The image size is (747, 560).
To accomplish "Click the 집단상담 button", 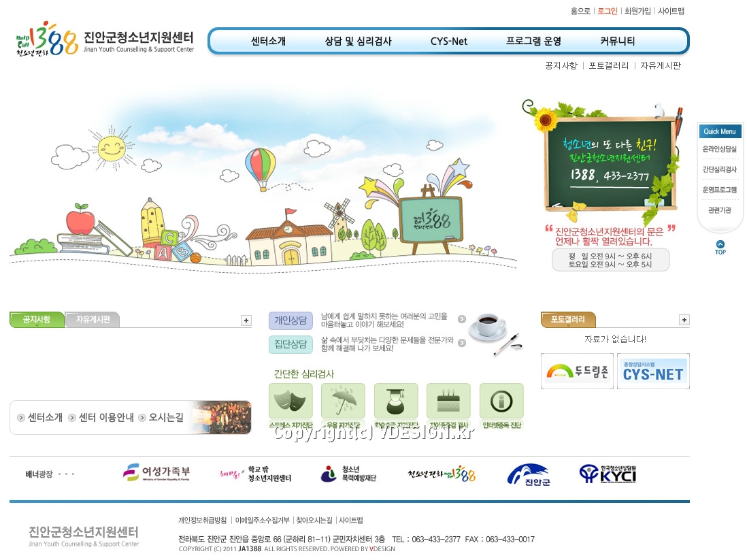I will tap(290, 344).
